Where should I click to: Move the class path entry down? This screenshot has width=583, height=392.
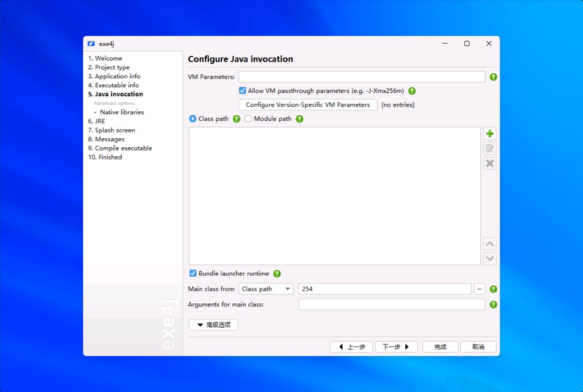[x=490, y=259]
